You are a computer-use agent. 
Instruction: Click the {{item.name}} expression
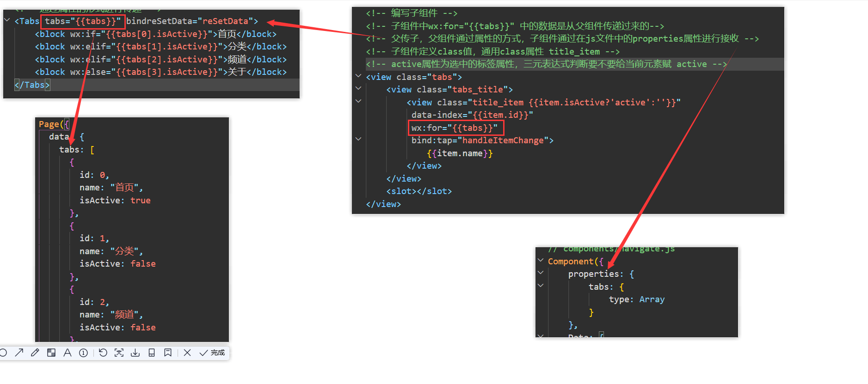click(x=460, y=153)
